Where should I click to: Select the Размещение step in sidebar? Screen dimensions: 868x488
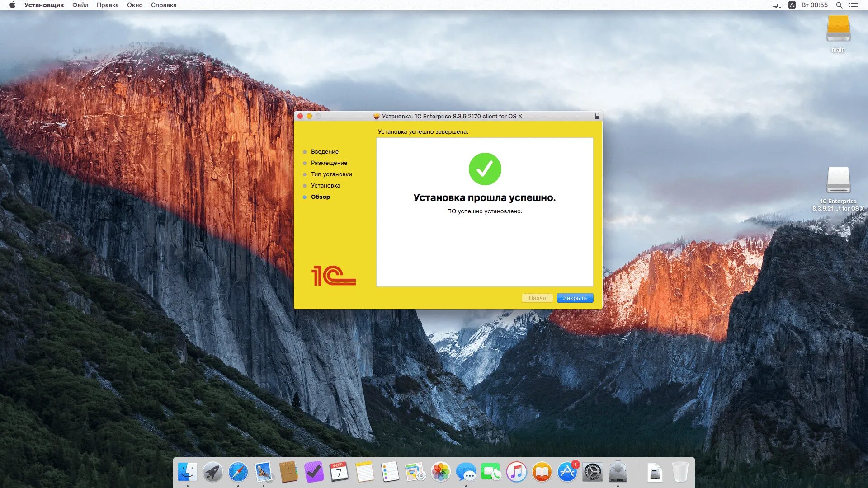click(329, 163)
